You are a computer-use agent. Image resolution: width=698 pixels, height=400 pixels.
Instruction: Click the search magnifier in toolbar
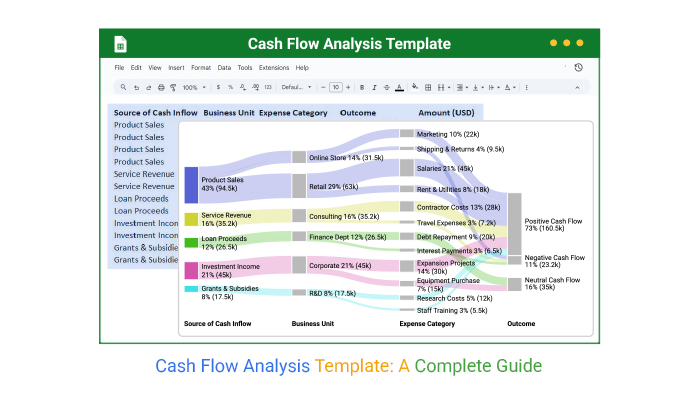coord(121,87)
